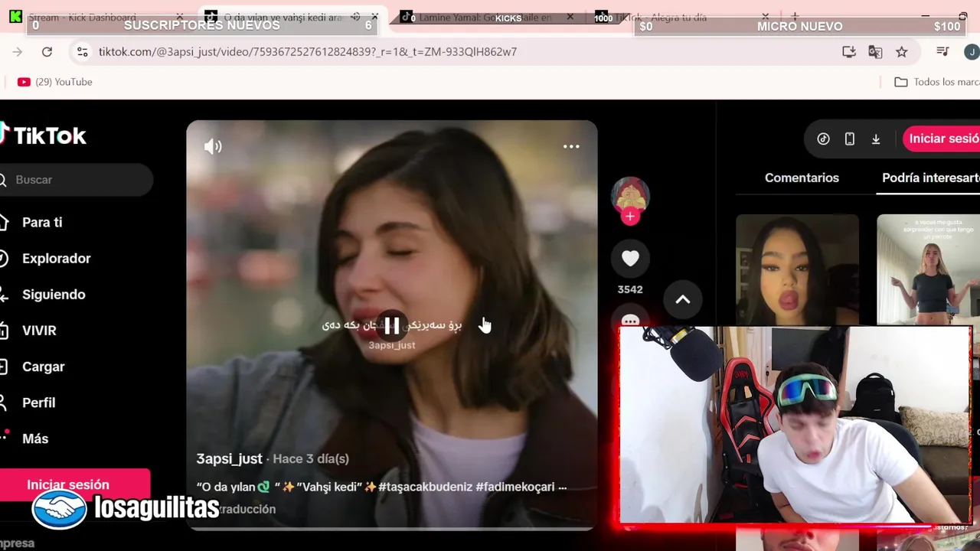Viewport: 980px width, 551px height.
Task: Open browser media control icon
Action: (x=942, y=51)
